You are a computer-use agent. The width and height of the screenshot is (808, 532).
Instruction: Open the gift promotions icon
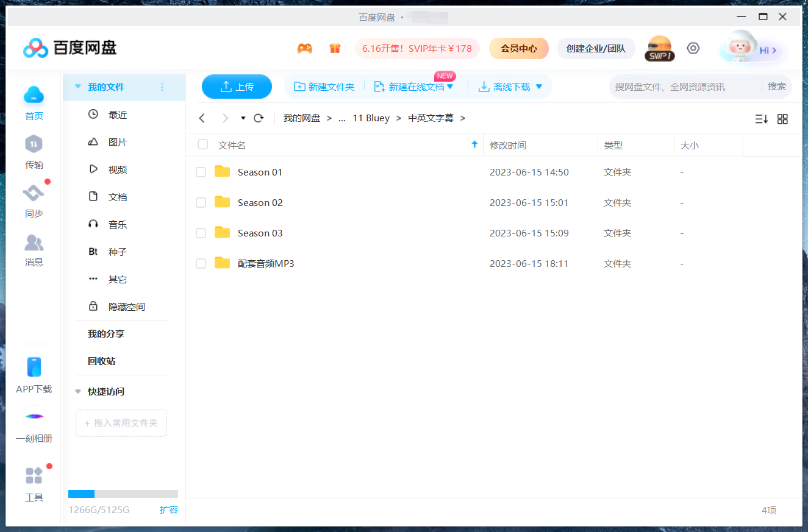335,48
